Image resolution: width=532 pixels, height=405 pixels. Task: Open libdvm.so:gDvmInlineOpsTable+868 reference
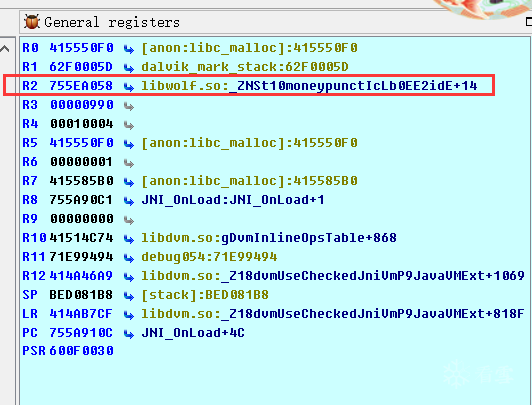(x=269, y=238)
